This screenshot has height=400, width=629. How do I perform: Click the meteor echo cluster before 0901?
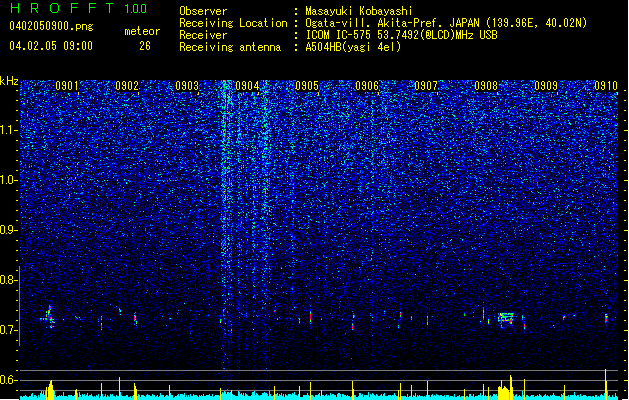(x=48, y=317)
